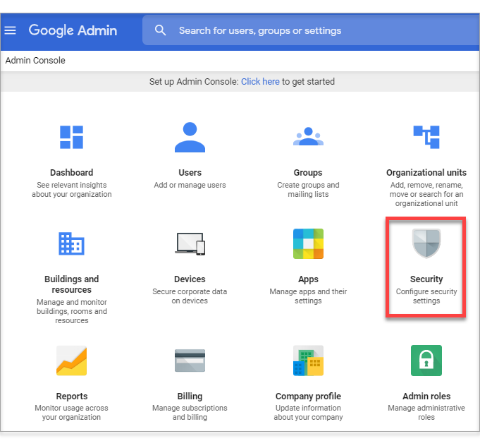Click the Google Admin logo text
Screen dimensions: 480x448
[73, 30]
